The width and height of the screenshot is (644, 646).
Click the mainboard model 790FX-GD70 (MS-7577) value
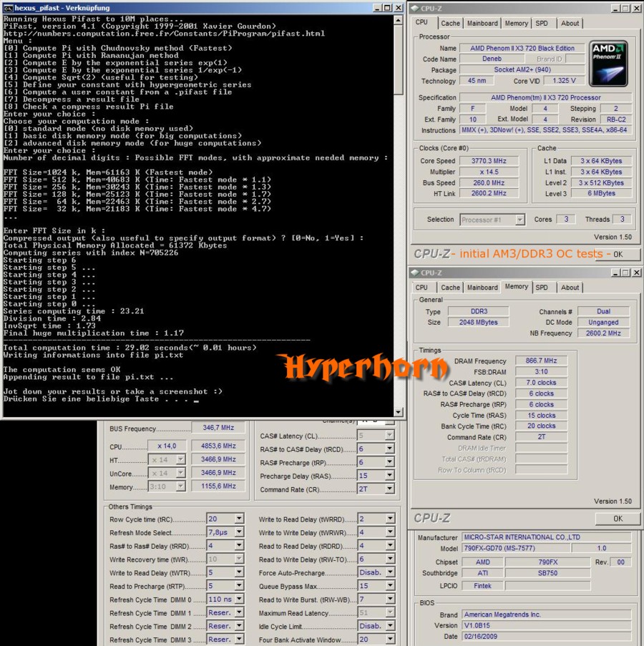[516, 549]
